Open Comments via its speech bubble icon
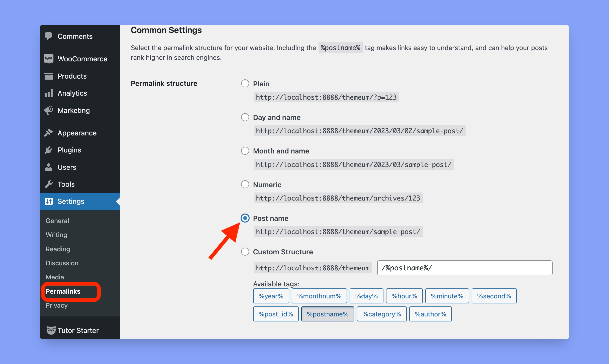 (x=48, y=36)
